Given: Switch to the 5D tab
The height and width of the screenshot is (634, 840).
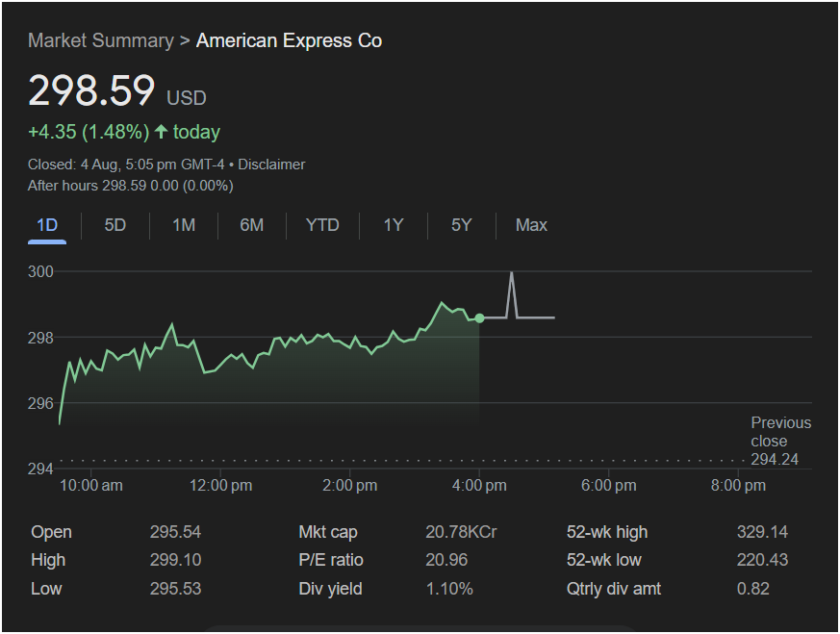Looking at the screenshot, I should (x=115, y=225).
